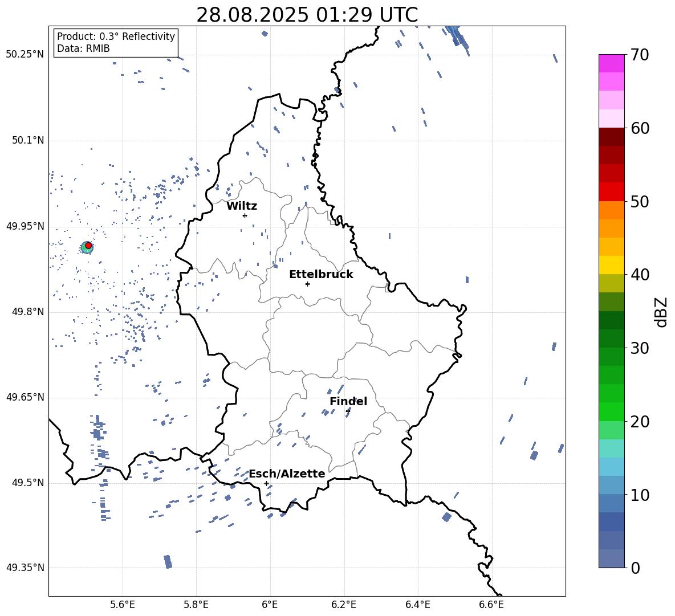This screenshot has height=616, width=675.
Task: Click colorbar tick label 40
Action: (640, 275)
